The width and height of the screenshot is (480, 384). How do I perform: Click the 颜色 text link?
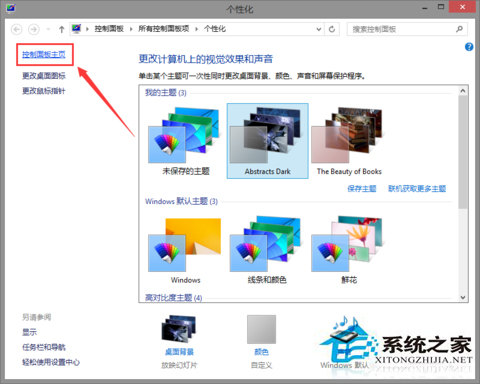click(261, 352)
